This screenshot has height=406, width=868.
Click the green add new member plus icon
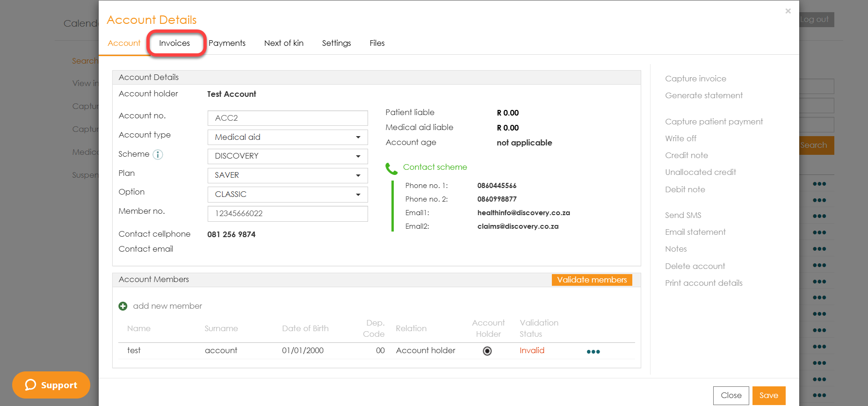[123, 306]
